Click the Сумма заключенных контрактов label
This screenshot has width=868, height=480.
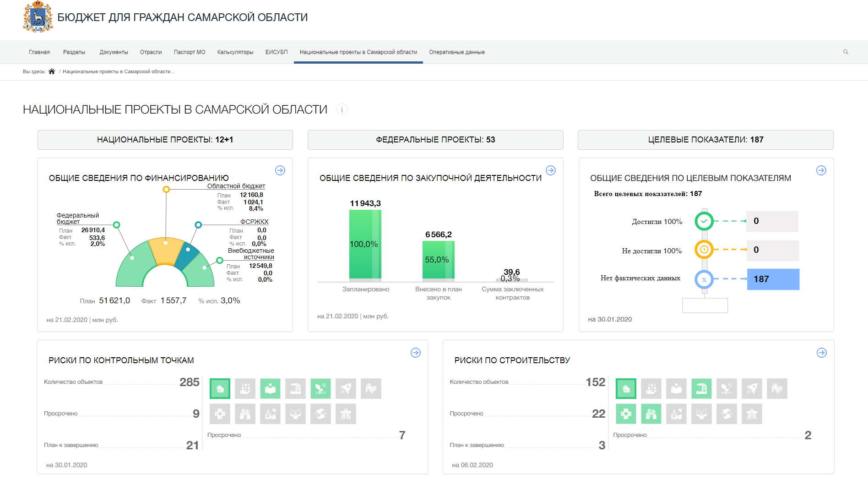coord(513,293)
